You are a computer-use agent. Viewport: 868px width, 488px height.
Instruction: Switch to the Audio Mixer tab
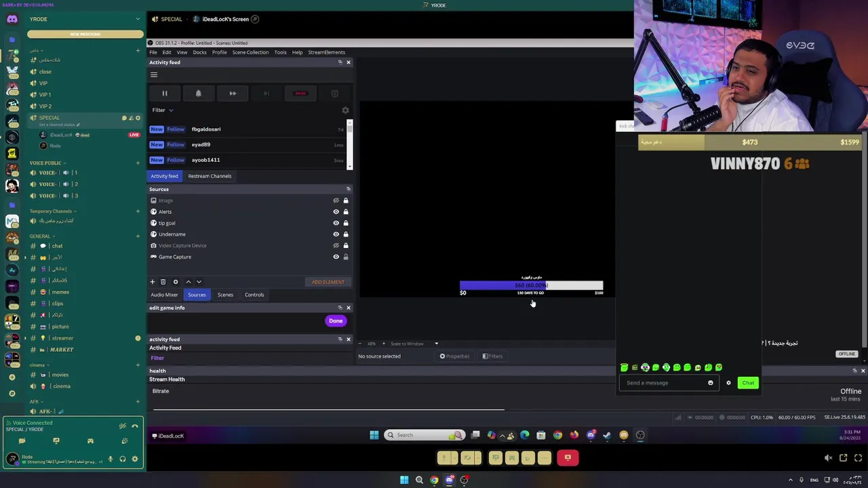[164, 295]
